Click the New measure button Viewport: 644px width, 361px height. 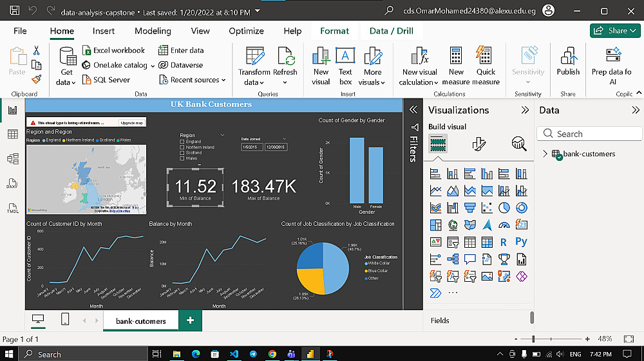tap(455, 66)
